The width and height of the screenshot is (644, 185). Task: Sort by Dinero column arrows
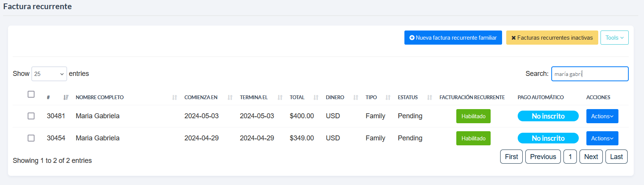[x=356, y=97]
